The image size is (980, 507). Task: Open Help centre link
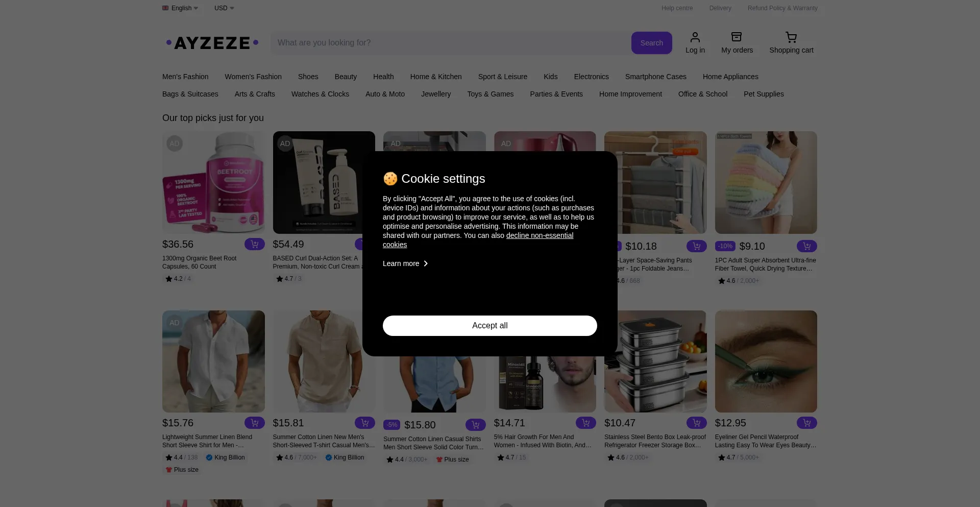tap(677, 8)
